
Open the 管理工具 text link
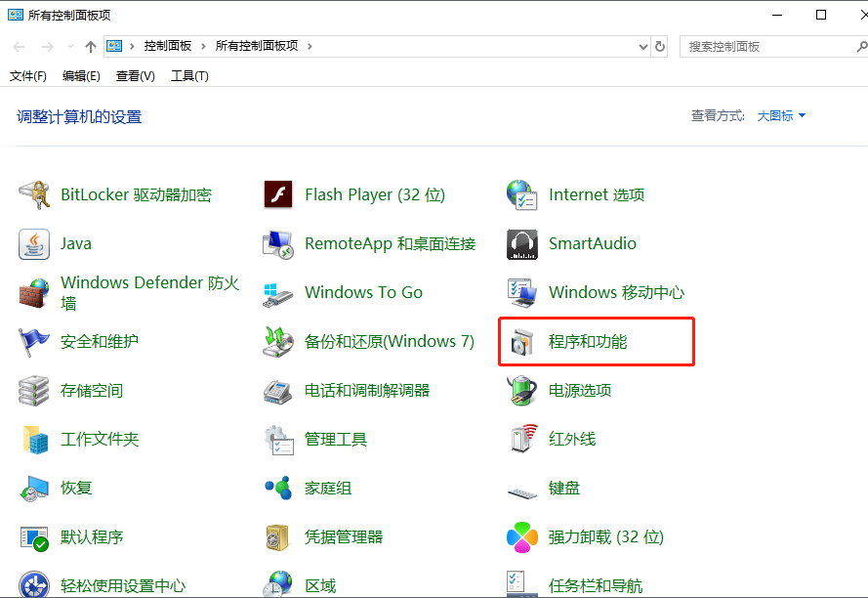click(x=336, y=440)
